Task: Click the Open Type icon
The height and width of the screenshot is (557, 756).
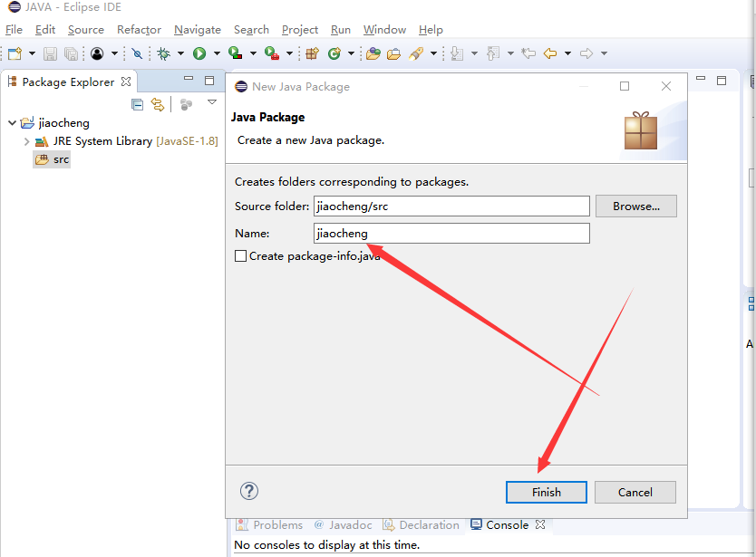Action: click(x=373, y=53)
